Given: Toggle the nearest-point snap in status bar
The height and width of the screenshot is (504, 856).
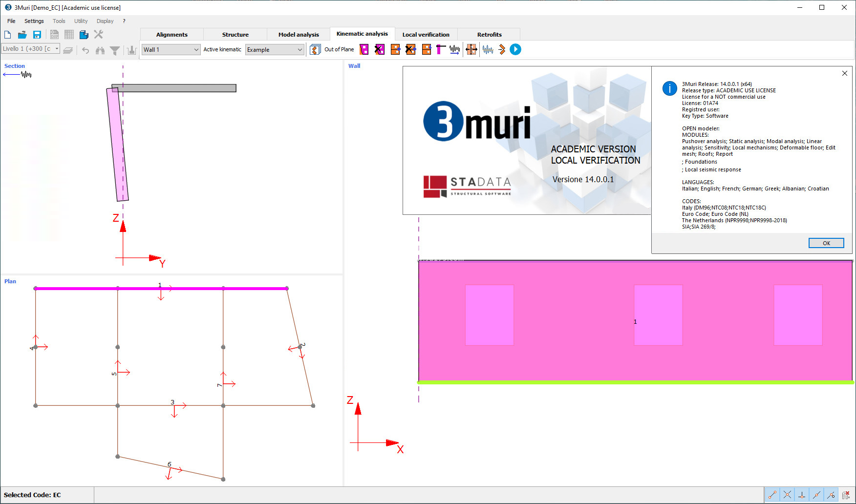Looking at the screenshot, I should (x=831, y=495).
